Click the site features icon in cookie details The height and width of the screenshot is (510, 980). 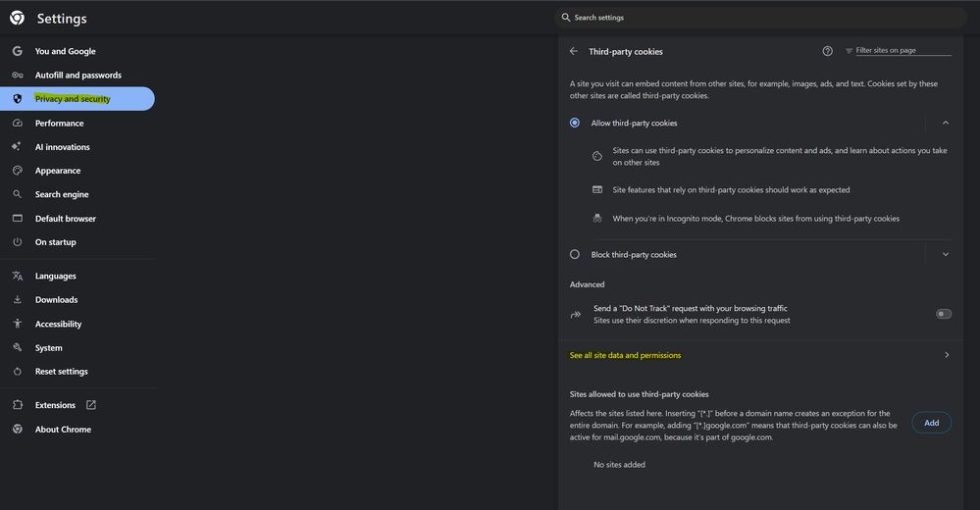597,189
